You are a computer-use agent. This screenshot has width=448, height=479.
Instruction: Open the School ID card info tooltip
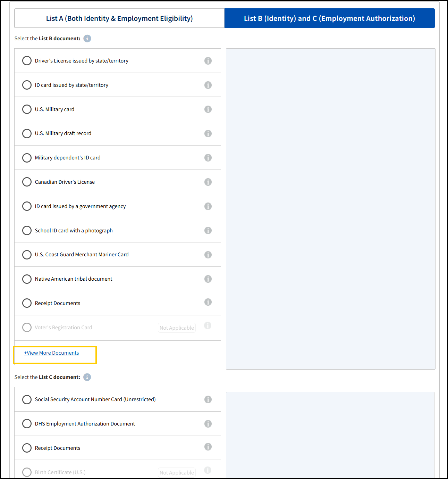pyautogui.click(x=208, y=230)
